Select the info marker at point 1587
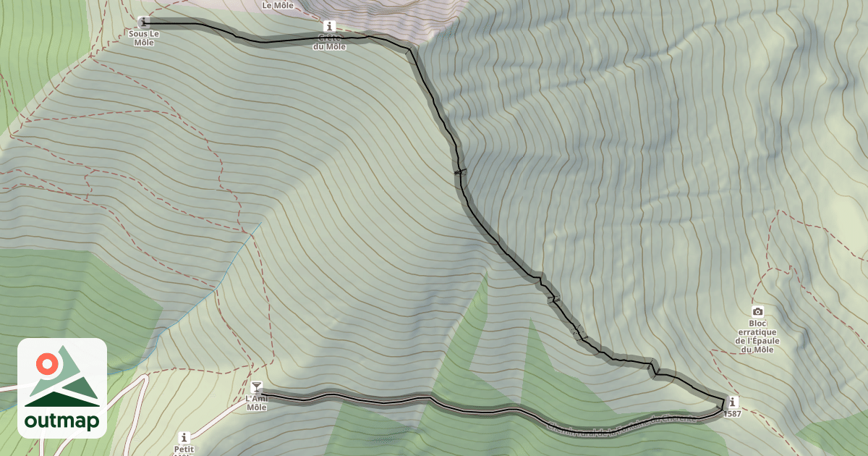Image resolution: width=868 pixels, height=456 pixels. coord(733,402)
